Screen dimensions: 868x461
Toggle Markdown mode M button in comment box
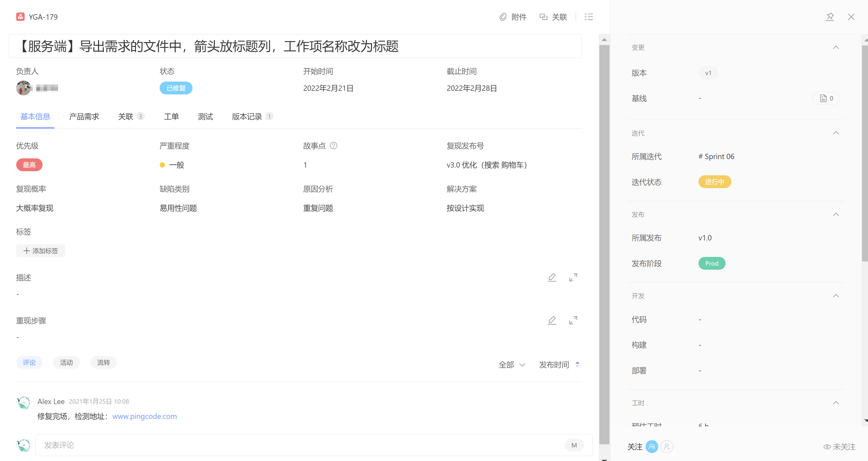pyautogui.click(x=574, y=445)
